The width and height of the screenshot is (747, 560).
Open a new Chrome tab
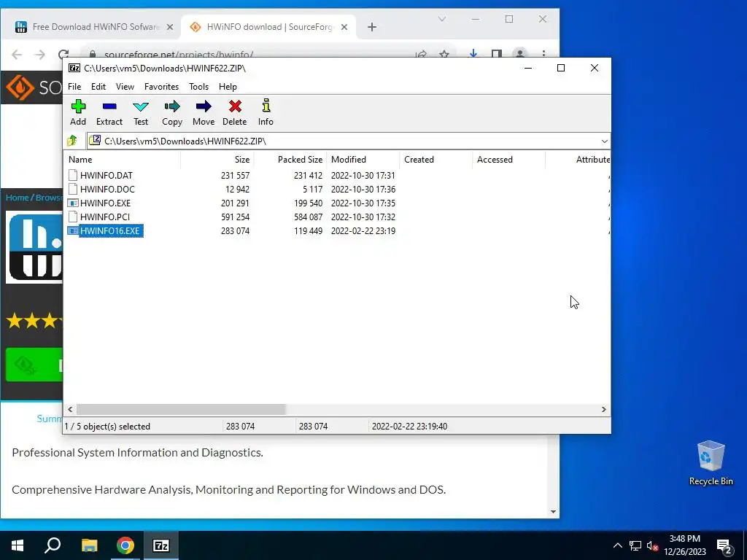372,27
